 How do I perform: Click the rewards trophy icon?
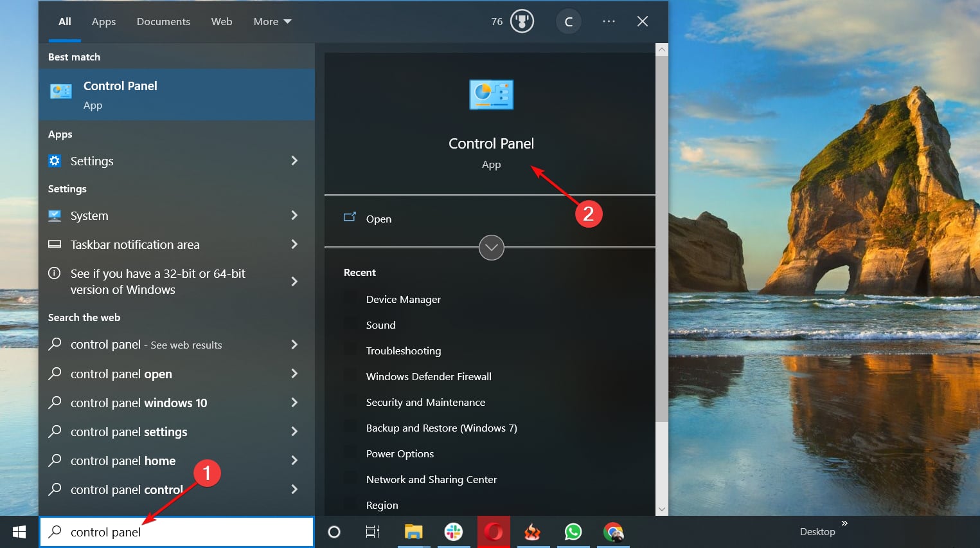tap(522, 21)
